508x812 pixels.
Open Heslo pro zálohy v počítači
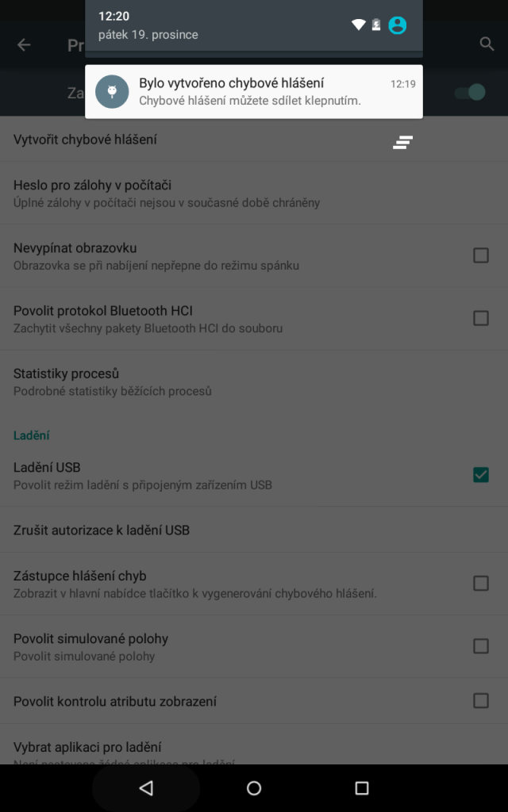coord(254,193)
